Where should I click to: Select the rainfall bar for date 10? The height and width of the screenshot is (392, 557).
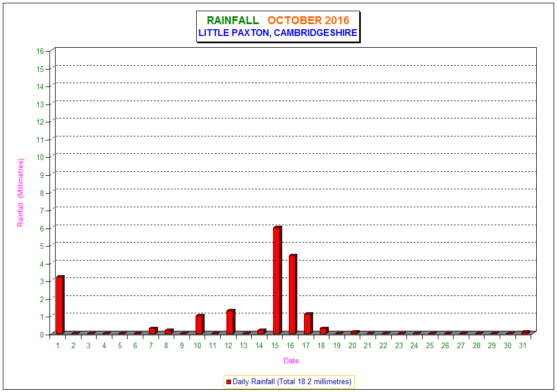point(200,324)
